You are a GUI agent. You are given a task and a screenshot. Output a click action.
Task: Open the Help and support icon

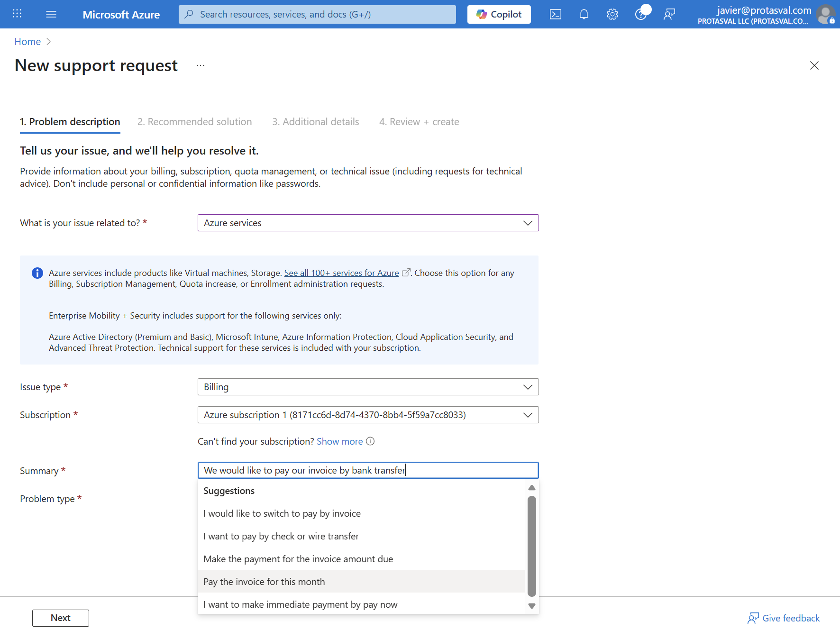pyautogui.click(x=641, y=14)
